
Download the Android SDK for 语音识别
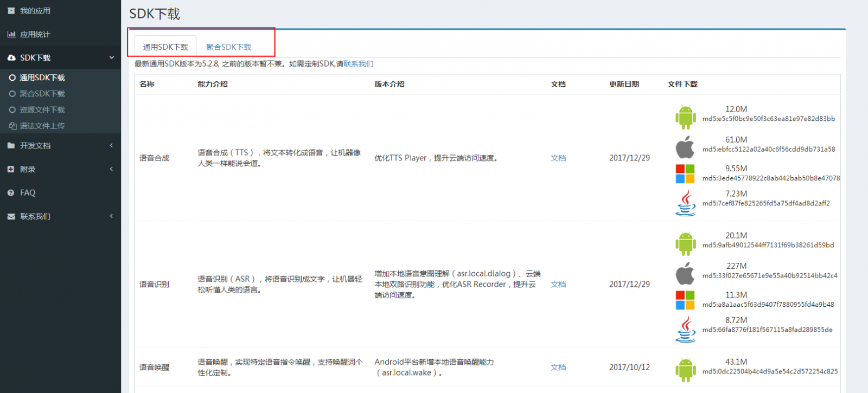[685, 243]
